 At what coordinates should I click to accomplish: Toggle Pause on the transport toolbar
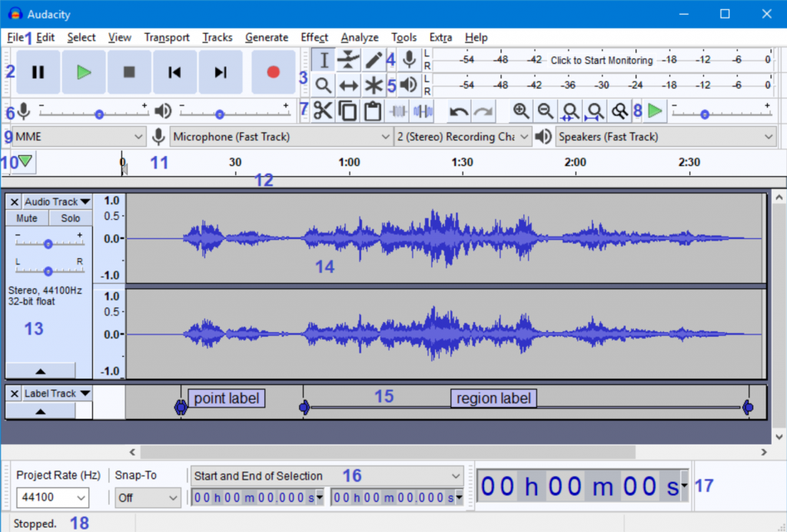pos(38,72)
